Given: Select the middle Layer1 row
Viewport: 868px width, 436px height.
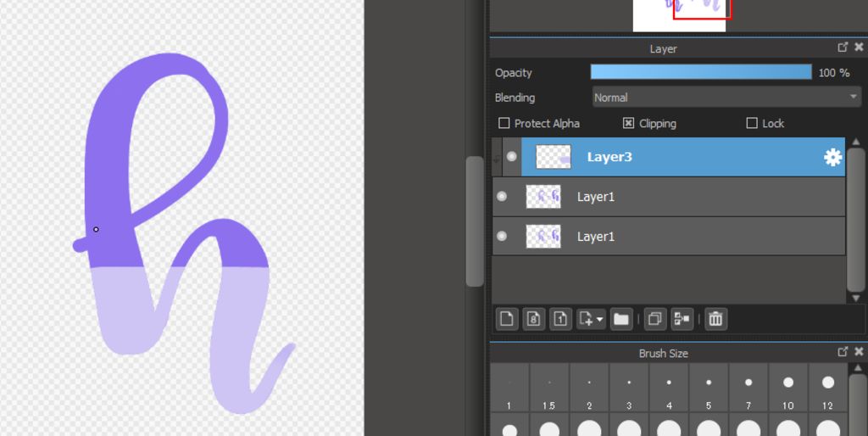Looking at the screenshot, I should pyautogui.click(x=669, y=197).
